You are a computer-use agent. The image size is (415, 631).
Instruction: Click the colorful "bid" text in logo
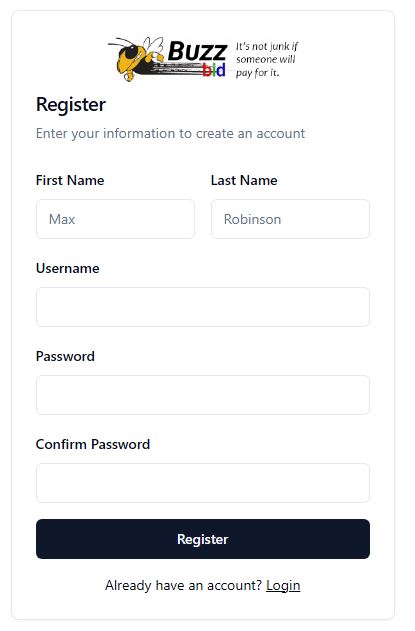(214, 70)
